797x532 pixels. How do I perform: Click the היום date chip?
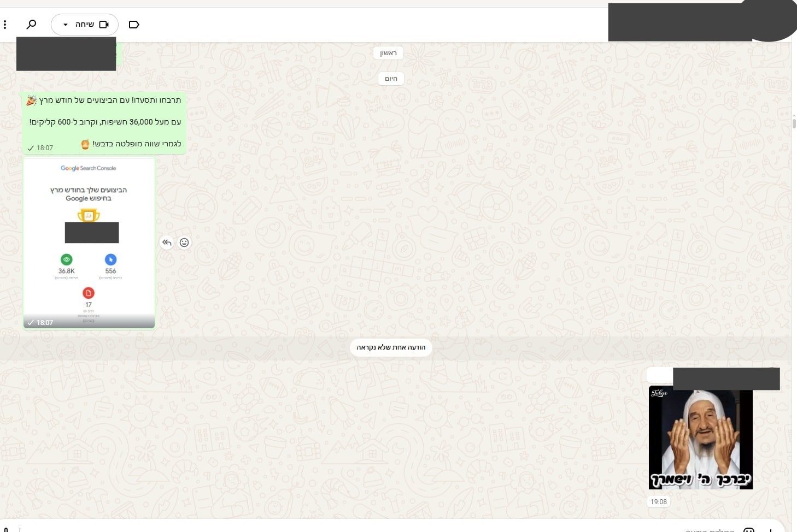click(x=391, y=79)
